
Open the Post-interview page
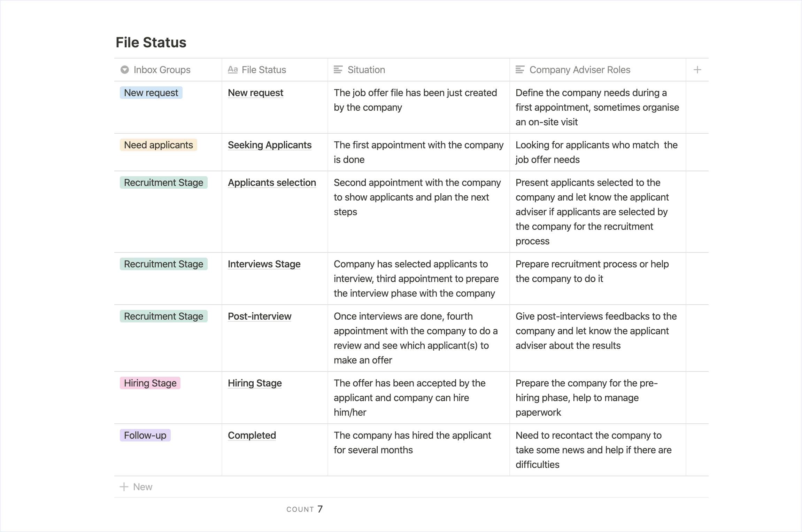[x=259, y=316]
